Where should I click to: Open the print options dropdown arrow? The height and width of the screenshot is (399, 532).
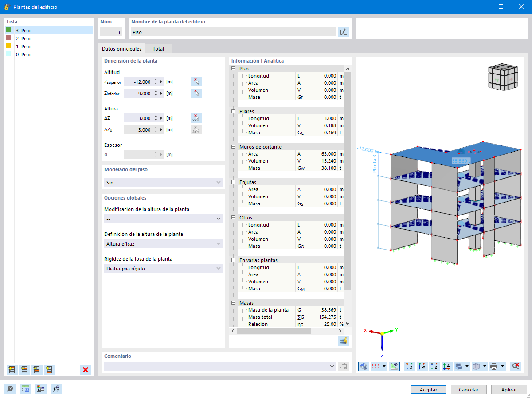coord(503,366)
